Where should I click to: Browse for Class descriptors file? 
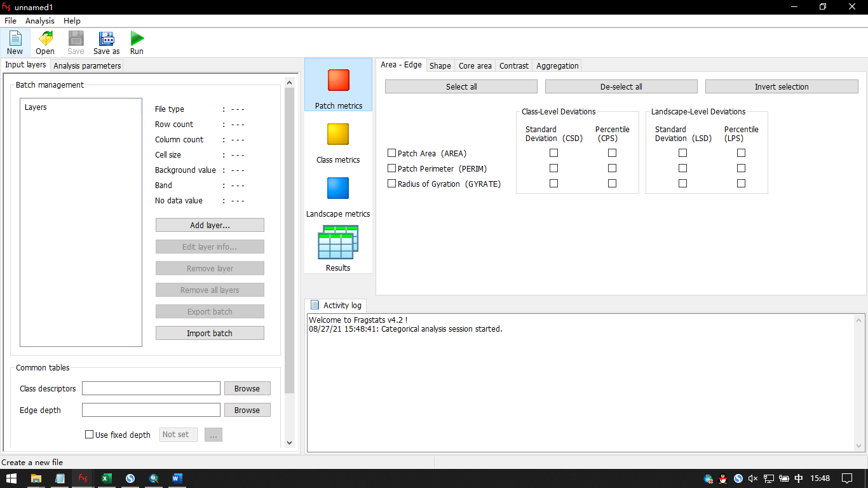point(247,388)
